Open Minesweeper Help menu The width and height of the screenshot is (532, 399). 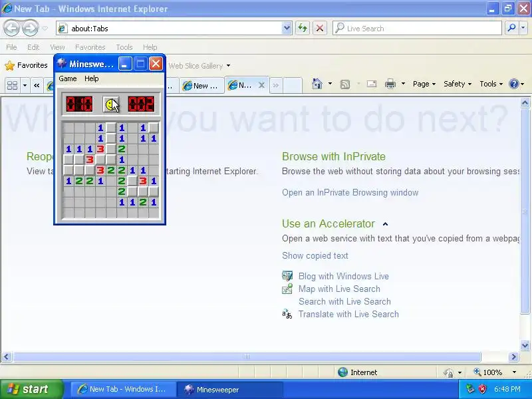click(x=92, y=78)
